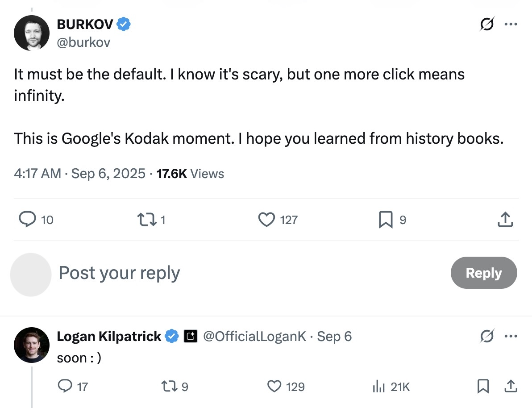Bookmark BURKOV's post

coord(385,220)
